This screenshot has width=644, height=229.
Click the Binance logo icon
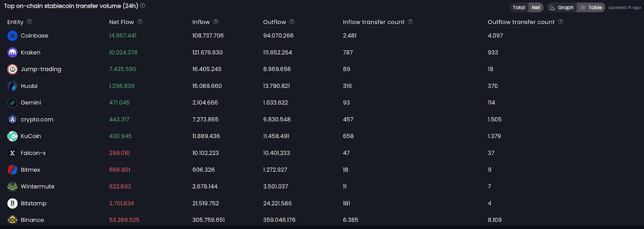click(12, 220)
